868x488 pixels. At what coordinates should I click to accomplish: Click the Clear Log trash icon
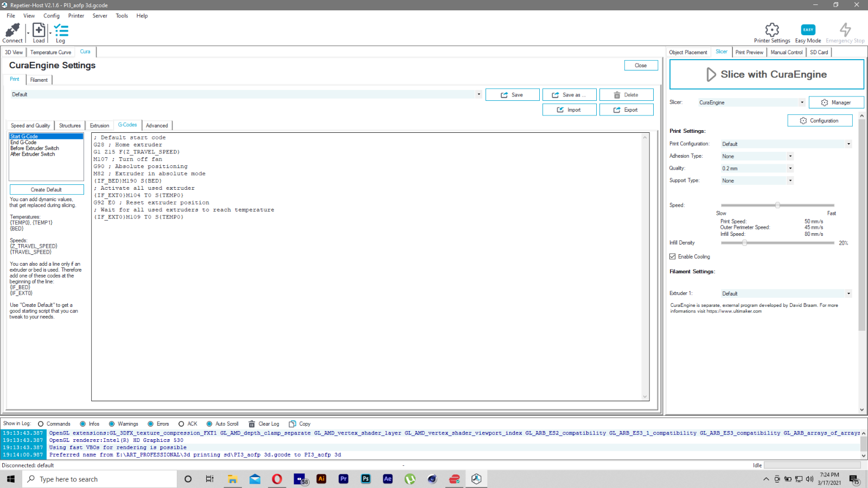[252, 424]
